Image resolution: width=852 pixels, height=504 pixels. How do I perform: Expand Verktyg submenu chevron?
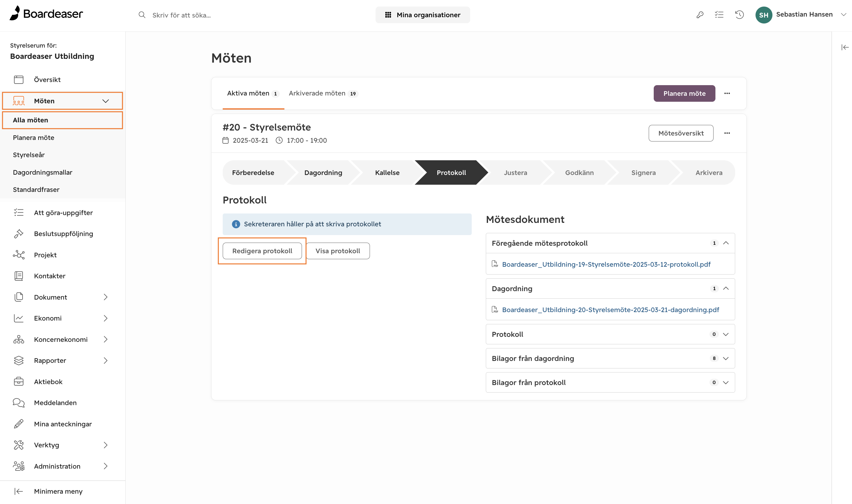pos(106,445)
